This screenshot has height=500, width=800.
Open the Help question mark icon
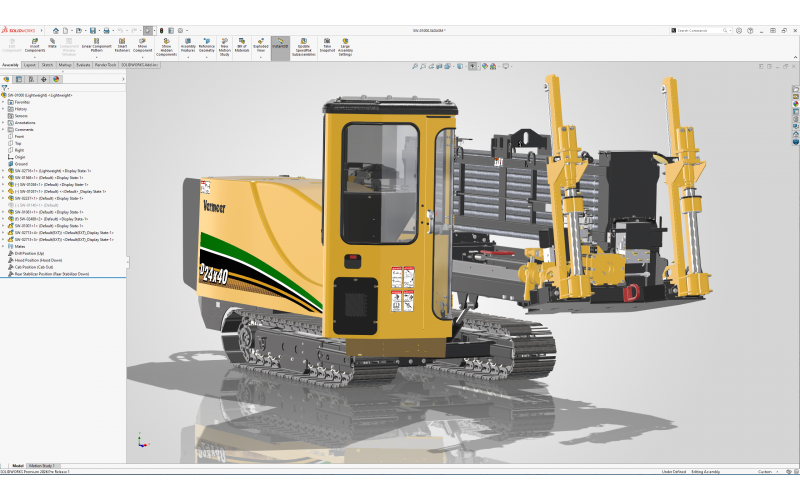750,31
